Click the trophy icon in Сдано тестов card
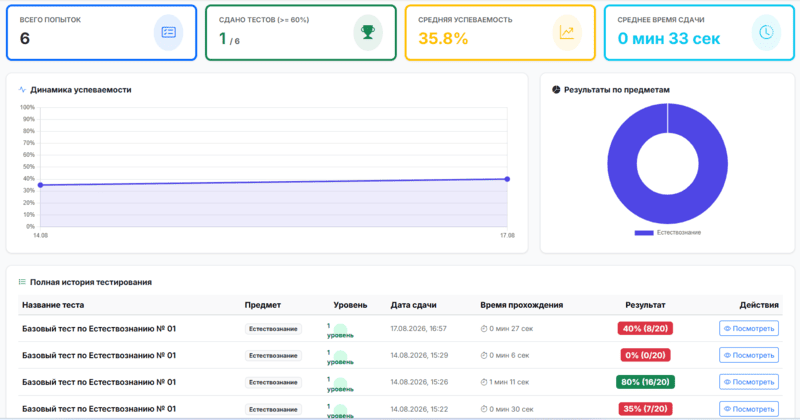This screenshot has height=420, width=800. [368, 32]
